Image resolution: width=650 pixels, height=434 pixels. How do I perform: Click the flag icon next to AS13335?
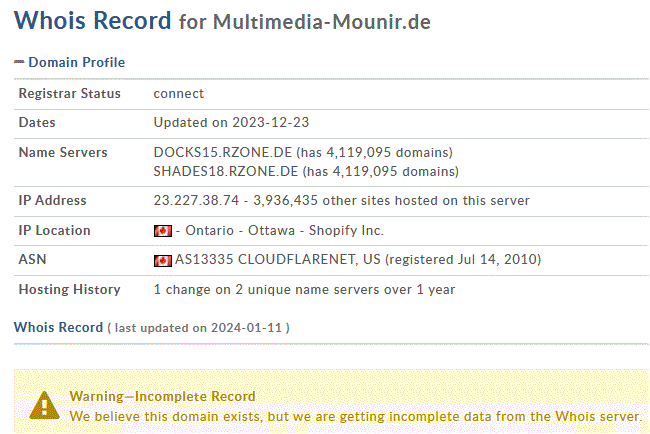[x=162, y=261]
